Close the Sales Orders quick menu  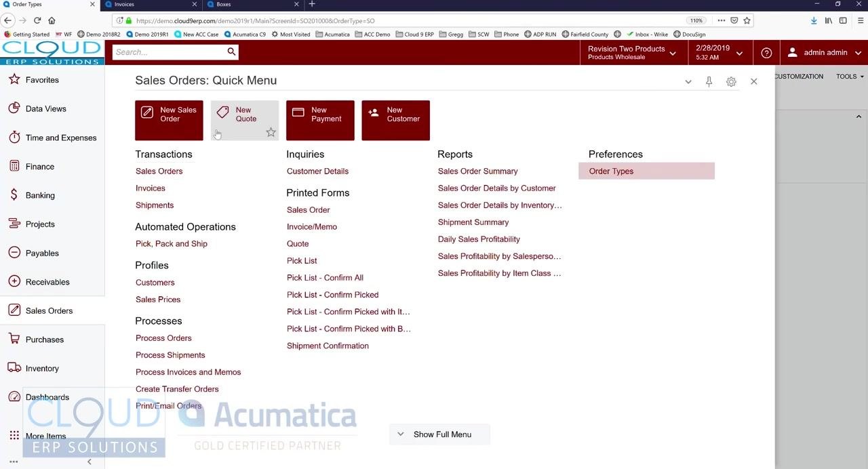pyautogui.click(x=753, y=81)
